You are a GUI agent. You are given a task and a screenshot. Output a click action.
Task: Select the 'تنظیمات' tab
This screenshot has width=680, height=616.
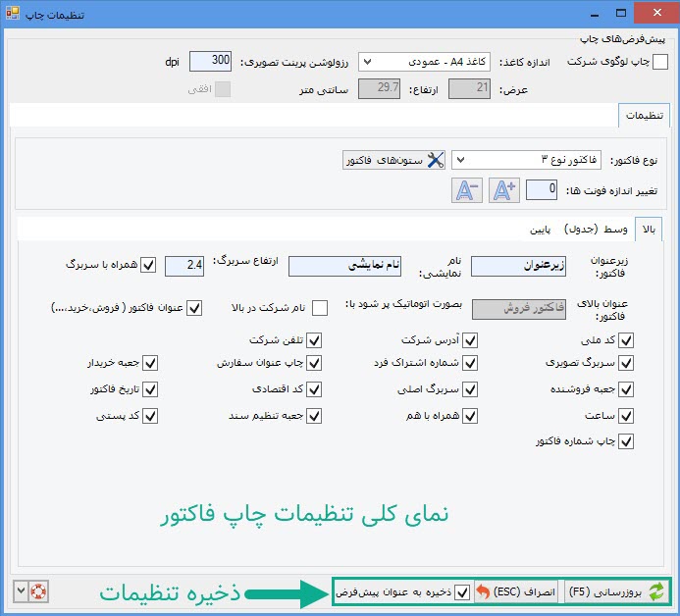coord(644,116)
